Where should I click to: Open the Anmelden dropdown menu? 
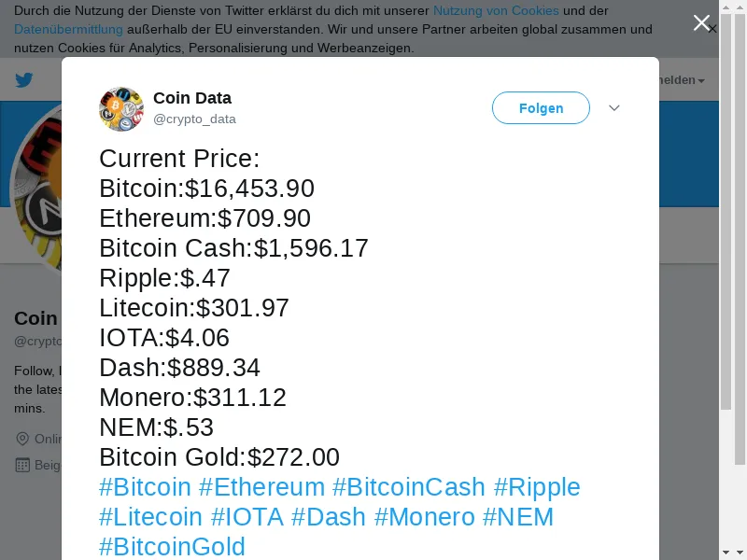pyautogui.click(x=683, y=80)
